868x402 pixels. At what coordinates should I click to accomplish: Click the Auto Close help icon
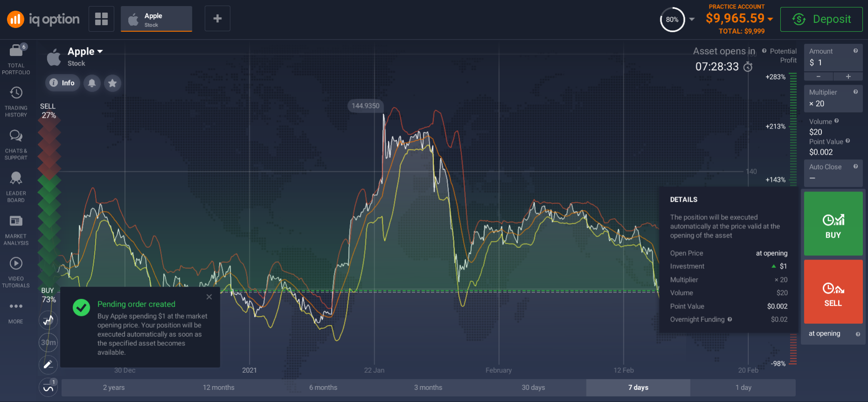(x=855, y=166)
